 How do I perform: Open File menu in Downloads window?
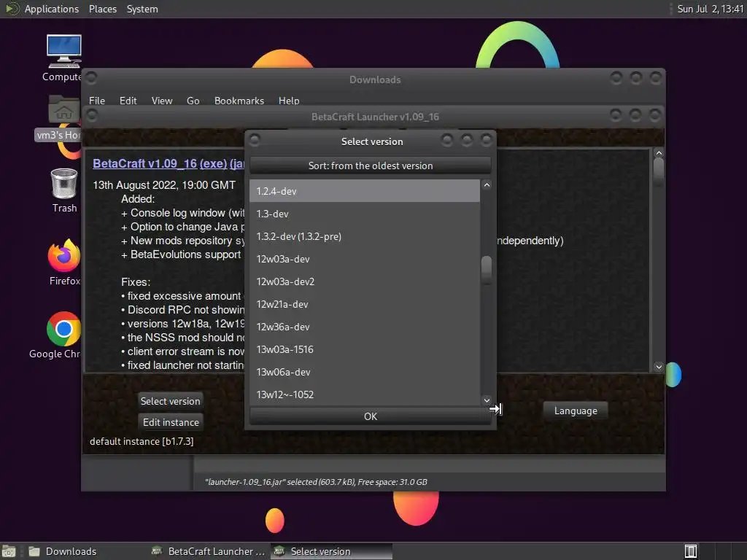97,101
